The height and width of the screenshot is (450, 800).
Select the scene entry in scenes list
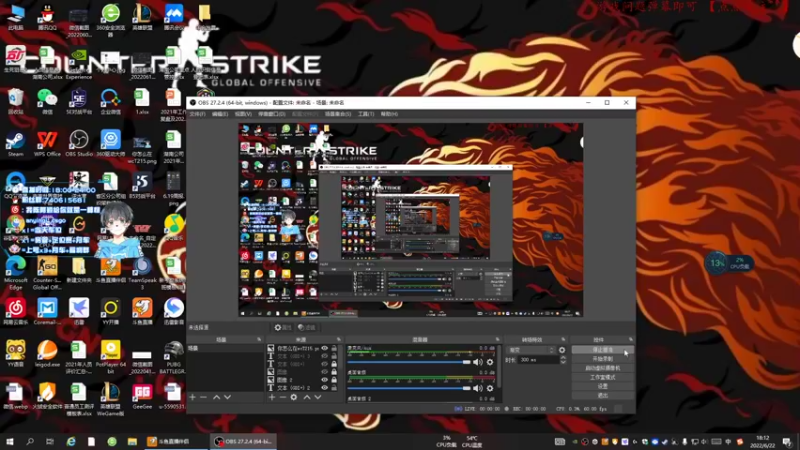coord(225,348)
